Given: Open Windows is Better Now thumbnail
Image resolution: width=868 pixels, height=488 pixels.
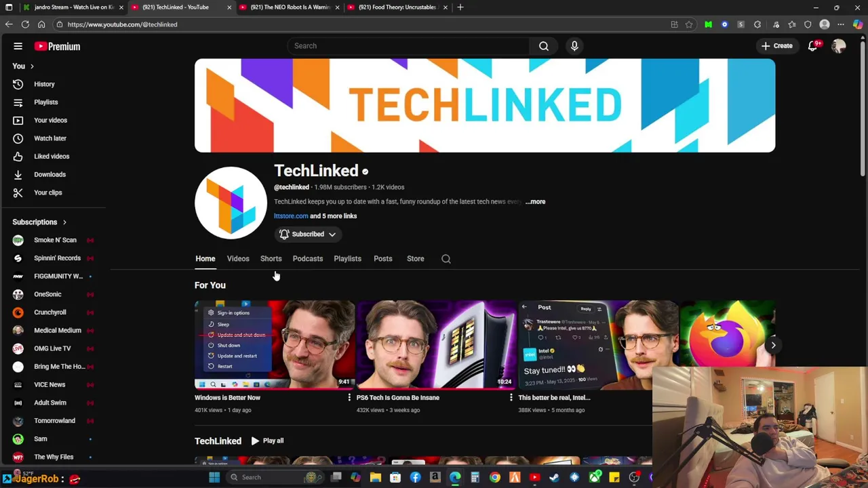Looking at the screenshot, I should tap(275, 345).
